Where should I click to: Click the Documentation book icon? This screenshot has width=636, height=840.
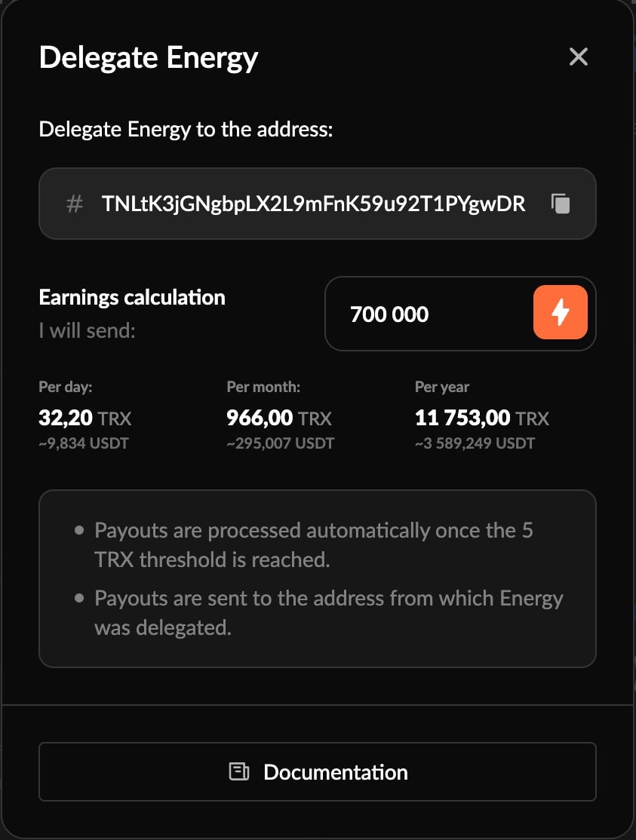239,772
